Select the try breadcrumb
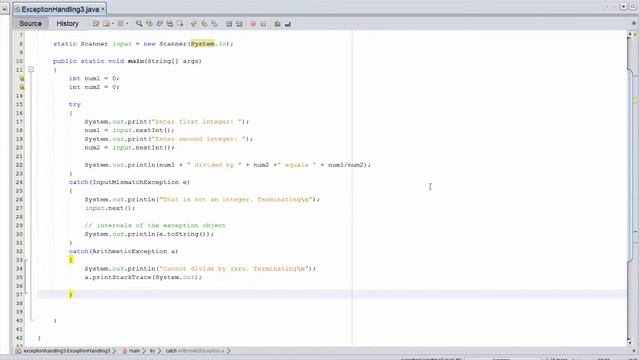The width and height of the screenshot is (640, 360). [x=152, y=351]
